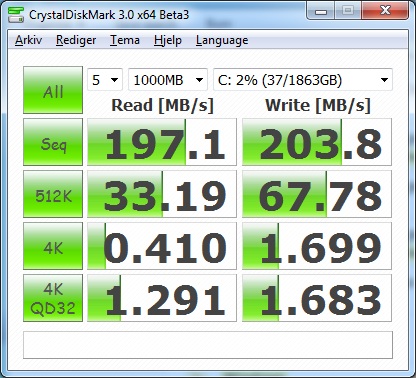Click the 4K read result 0.410
Screen dimensions: 417x378
coord(162,246)
